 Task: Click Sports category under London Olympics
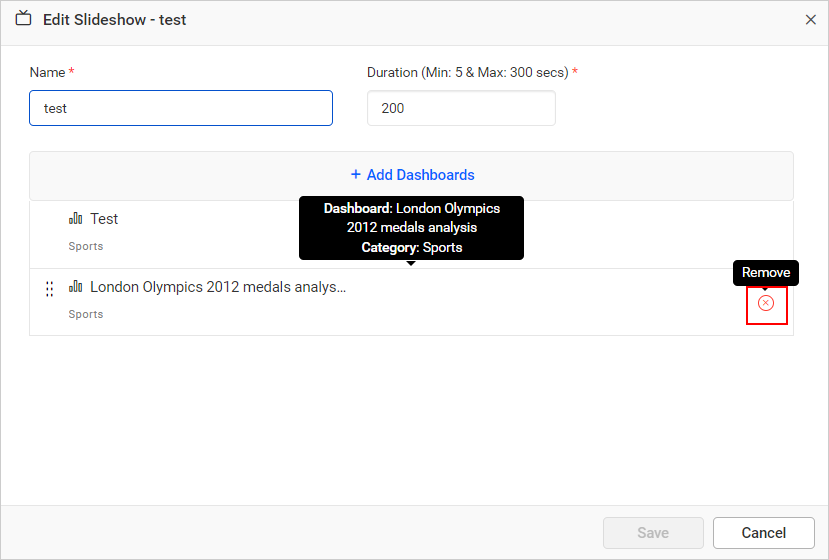coord(86,314)
